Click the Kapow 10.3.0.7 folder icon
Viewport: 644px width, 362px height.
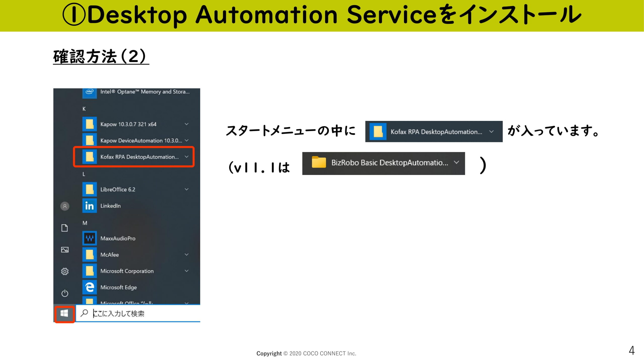(90, 124)
